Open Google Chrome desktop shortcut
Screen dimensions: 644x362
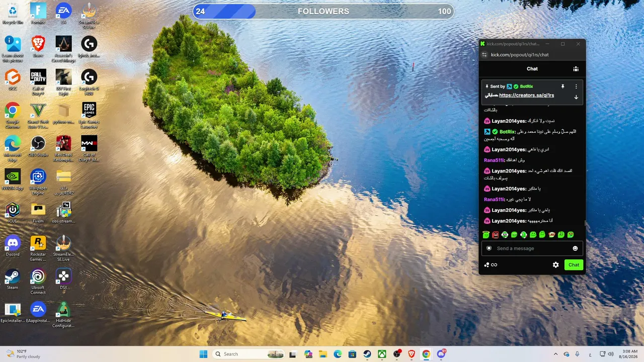tap(13, 116)
